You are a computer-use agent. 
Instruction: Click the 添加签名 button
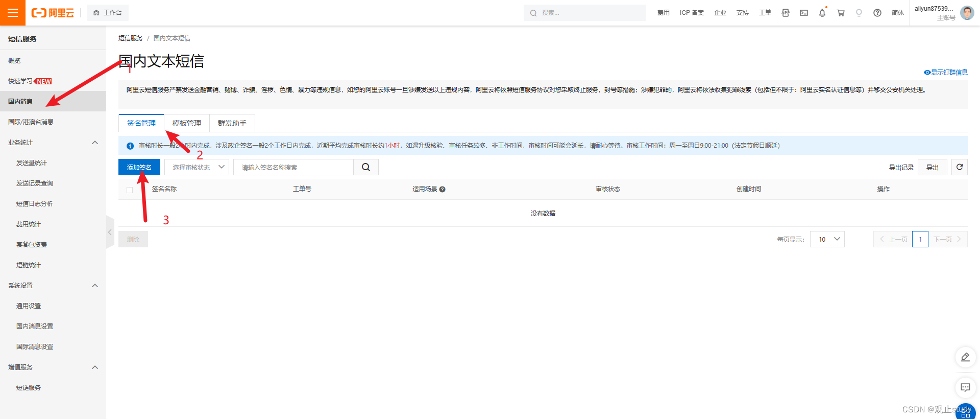coord(139,167)
